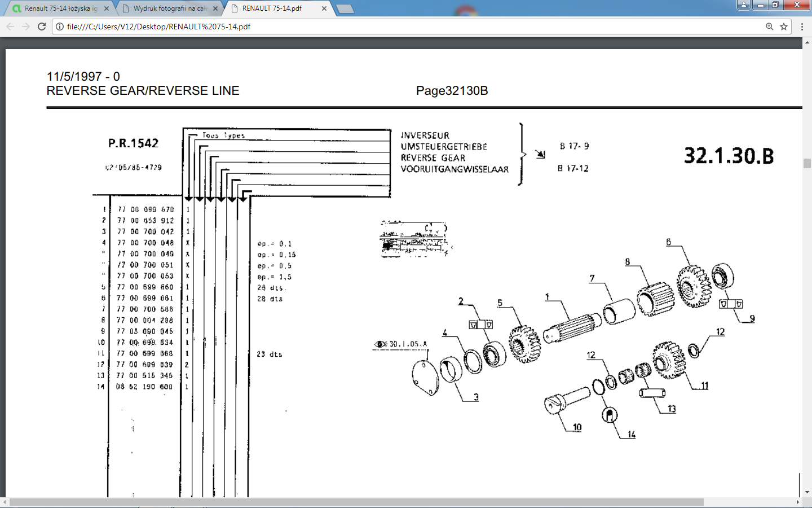Image resolution: width=812 pixels, height=508 pixels.
Task: Switch to the Wydruk fotografii tab
Action: click(169, 8)
